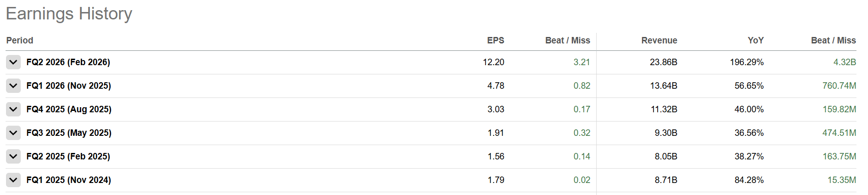Image resolution: width=868 pixels, height=195 pixels.
Task: Click Beat / Miss header right of YoY
Action: (x=833, y=40)
